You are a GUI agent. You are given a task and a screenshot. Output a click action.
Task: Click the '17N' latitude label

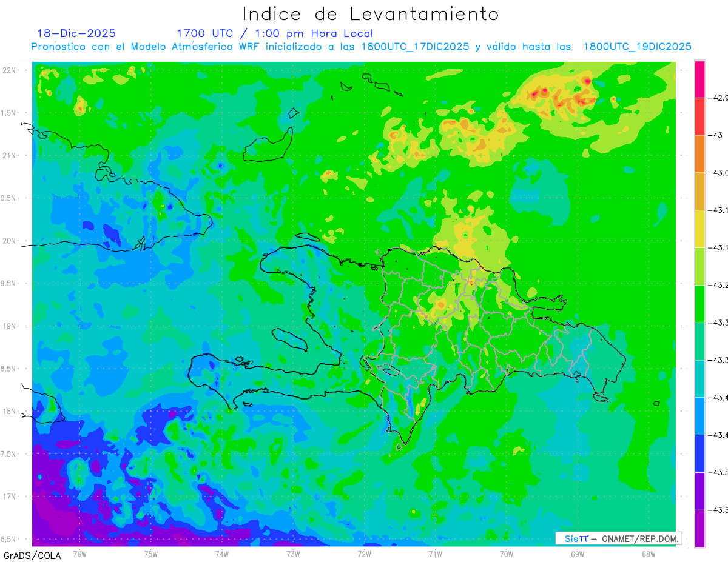click(x=9, y=497)
